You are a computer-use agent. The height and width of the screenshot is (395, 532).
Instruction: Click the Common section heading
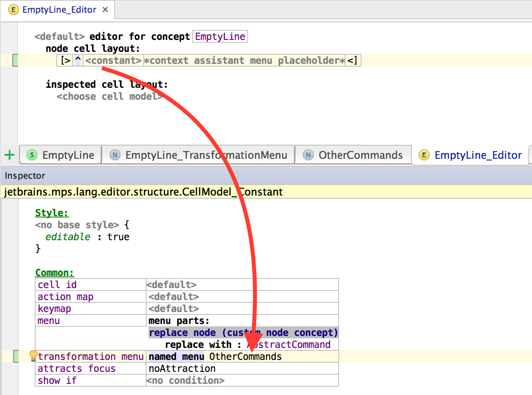[x=54, y=273]
